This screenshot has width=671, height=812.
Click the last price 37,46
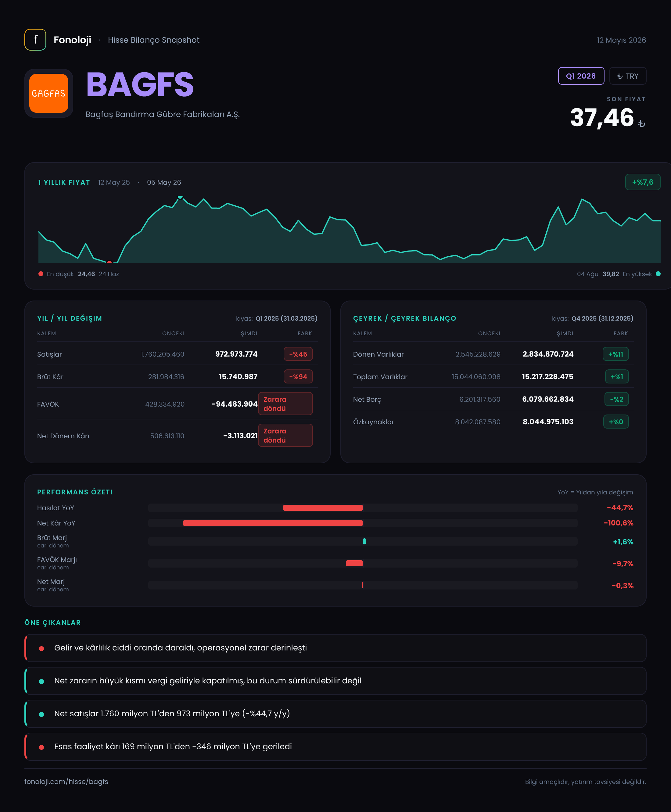(x=602, y=117)
